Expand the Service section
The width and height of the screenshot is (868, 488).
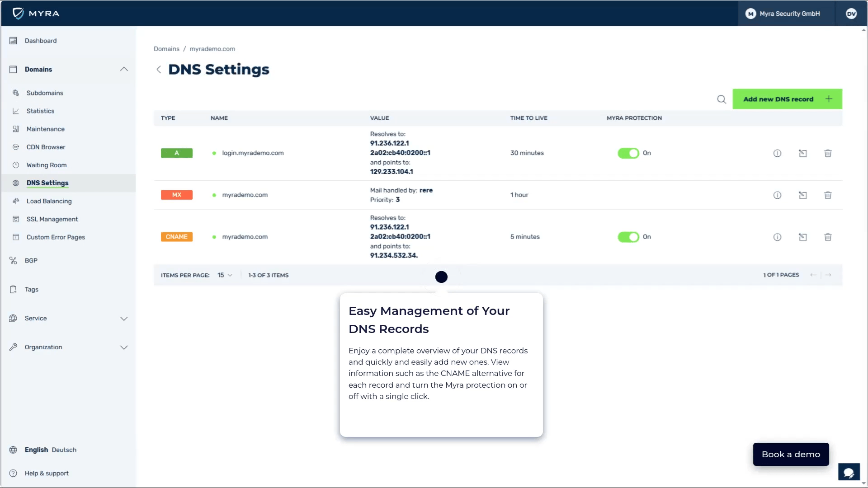124,318
